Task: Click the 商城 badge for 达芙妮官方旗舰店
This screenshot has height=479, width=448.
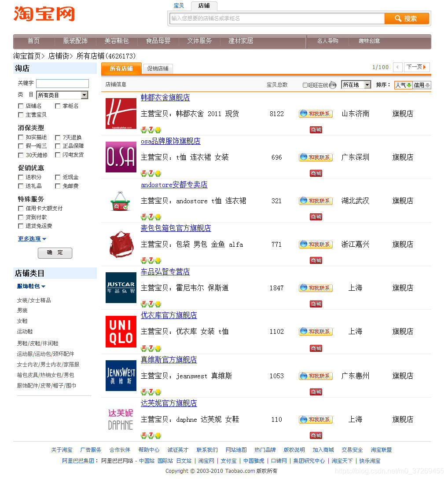Action: click(x=316, y=435)
